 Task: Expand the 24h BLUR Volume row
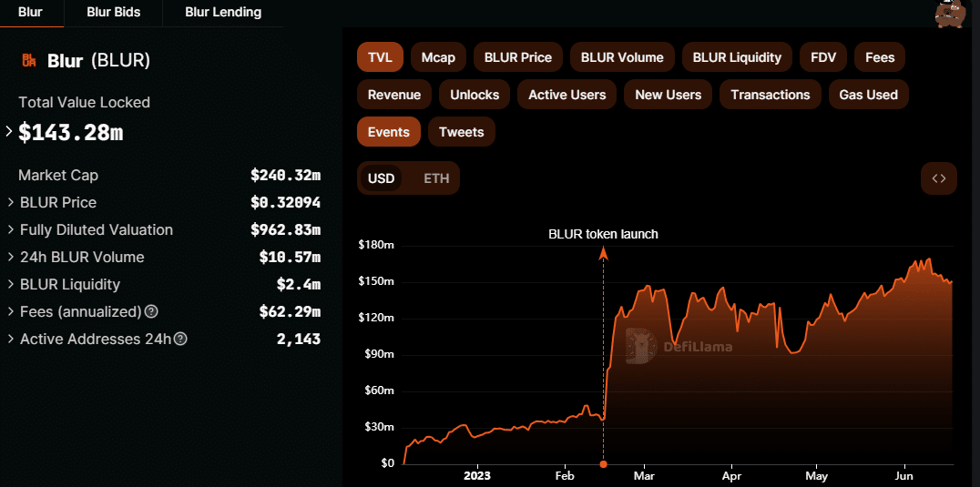(11, 258)
